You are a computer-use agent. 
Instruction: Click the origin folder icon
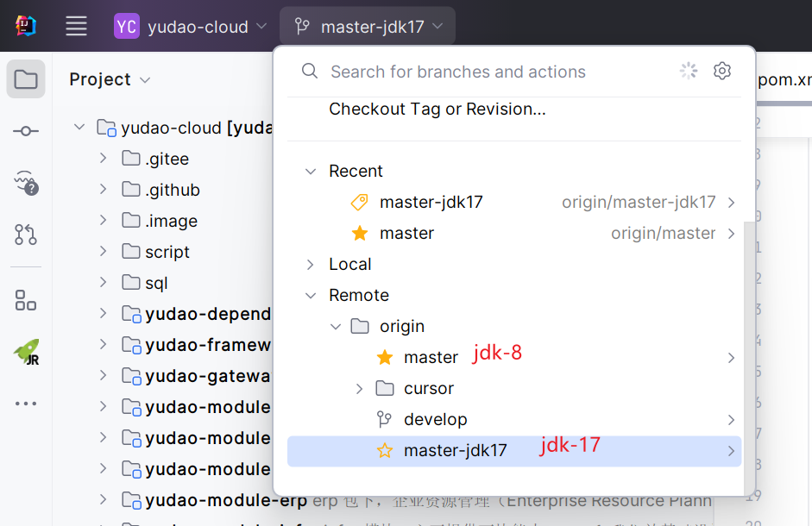360,326
